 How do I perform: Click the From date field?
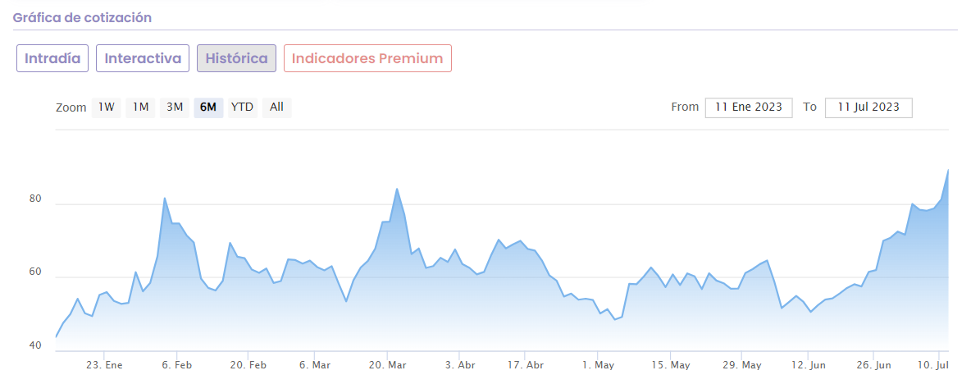click(749, 107)
